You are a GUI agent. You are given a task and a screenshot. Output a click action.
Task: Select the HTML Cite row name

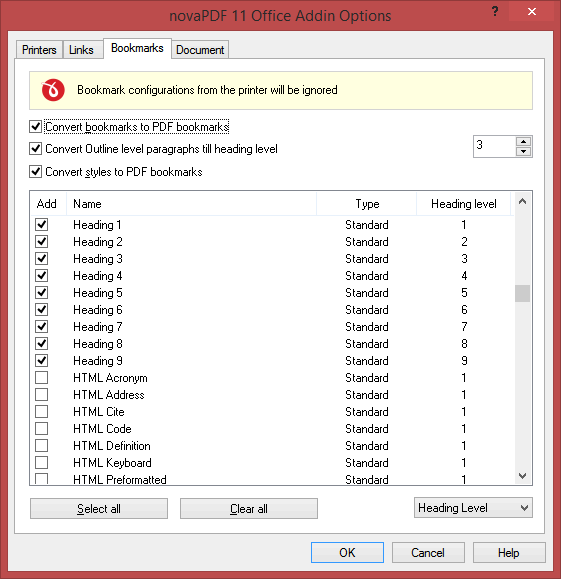99,411
